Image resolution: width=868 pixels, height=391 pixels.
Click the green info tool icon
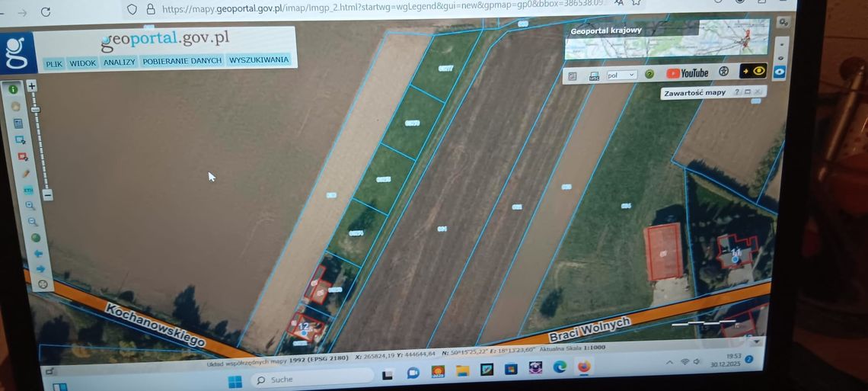pyautogui.click(x=14, y=89)
